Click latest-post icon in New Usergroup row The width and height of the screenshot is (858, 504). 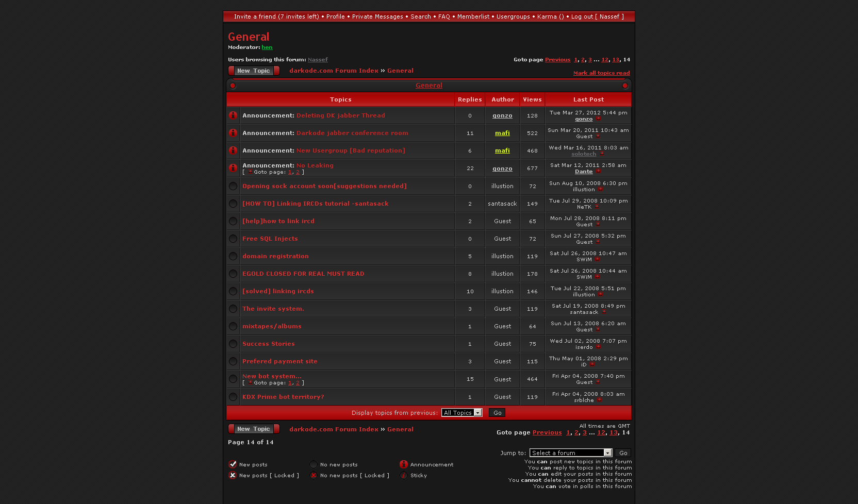click(x=602, y=154)
